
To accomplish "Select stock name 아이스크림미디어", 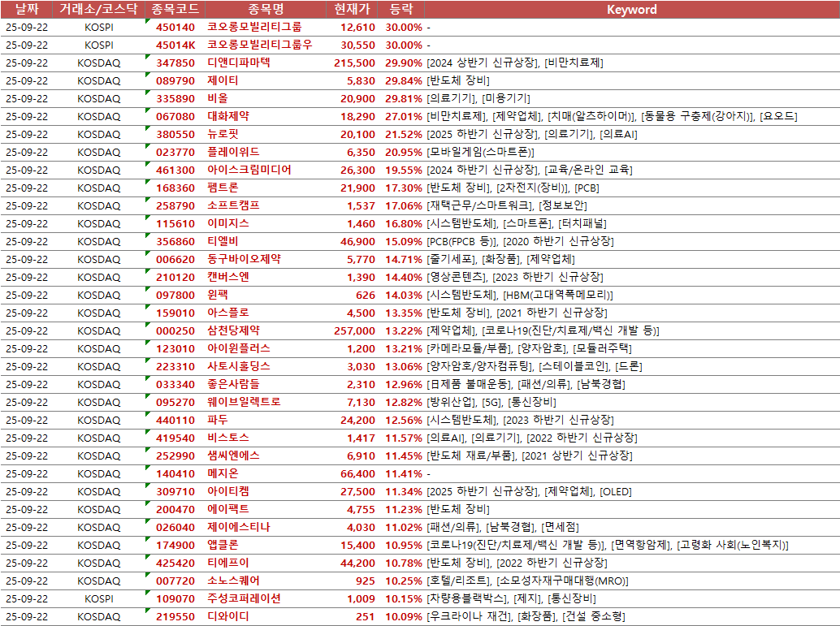I will 249,170.
